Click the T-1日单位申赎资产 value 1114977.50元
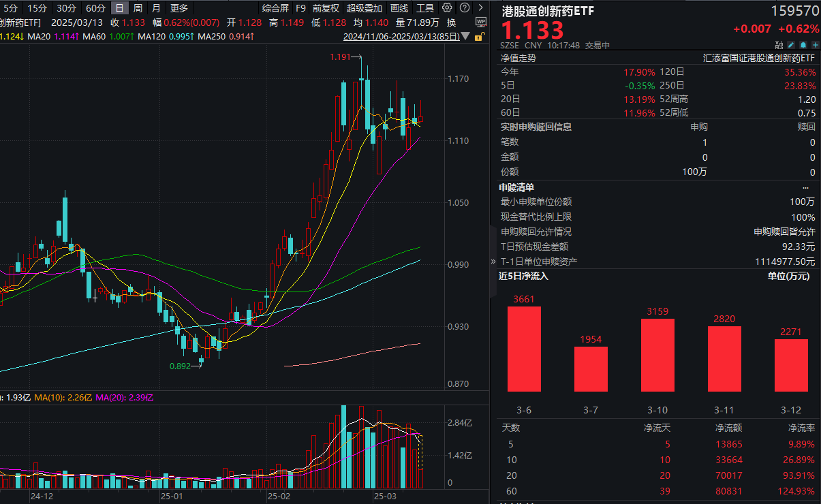This screenshot has height=504, width=821. pyautogui.click(x=785, y=262)
